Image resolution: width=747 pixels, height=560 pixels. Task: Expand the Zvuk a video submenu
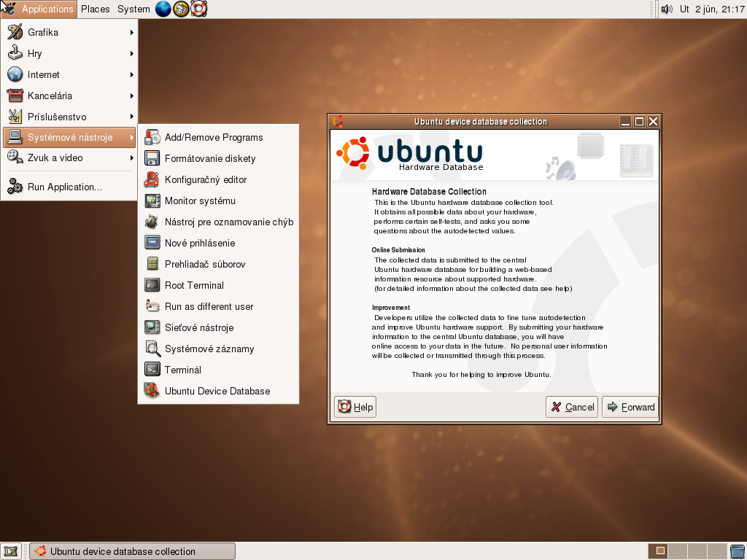[70, 158]
